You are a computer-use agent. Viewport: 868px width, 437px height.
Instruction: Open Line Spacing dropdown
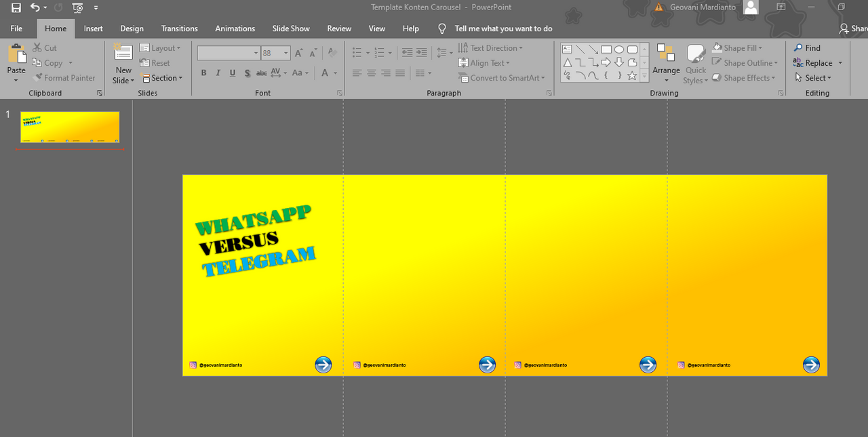pyautogui.click(x=444, y=52)
